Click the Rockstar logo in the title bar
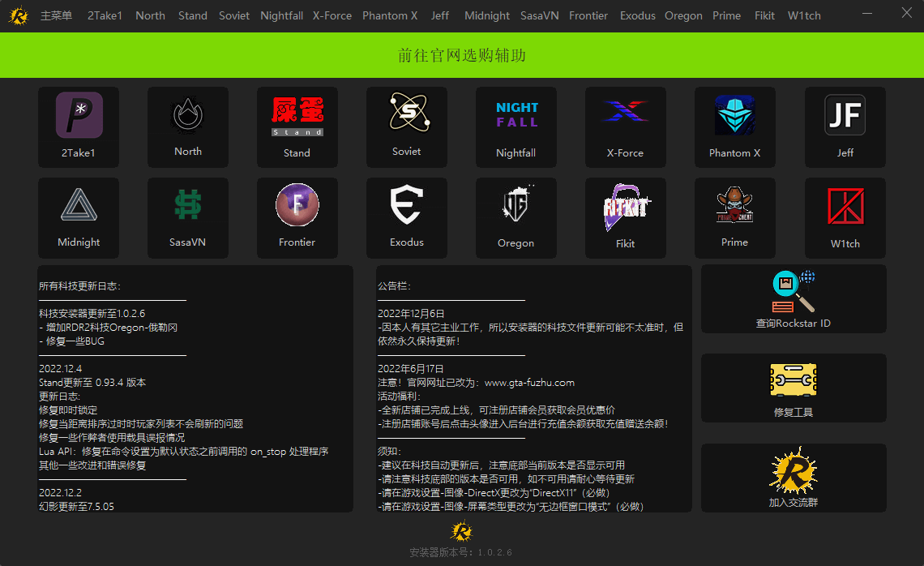This screenshot has width=924, height=566. point(19,15)
